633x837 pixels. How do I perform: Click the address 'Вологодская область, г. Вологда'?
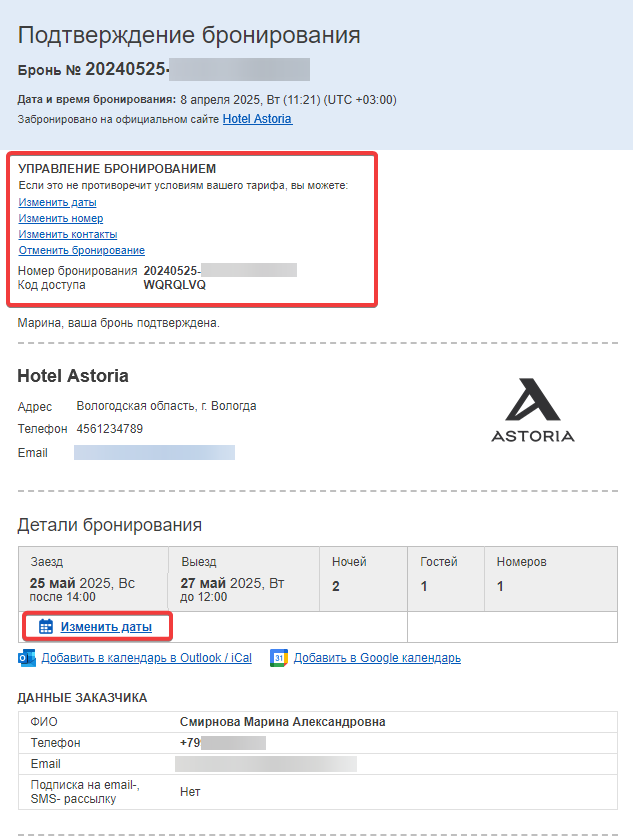(166, 406)
